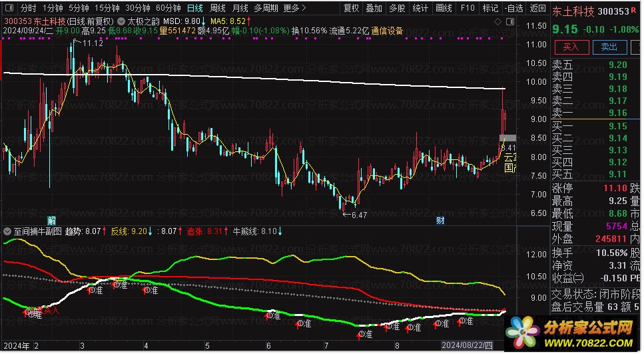644x354 pixels.
Task: Open the 太极之韵 indicator dropdown arrow
Action: point(121,21)
